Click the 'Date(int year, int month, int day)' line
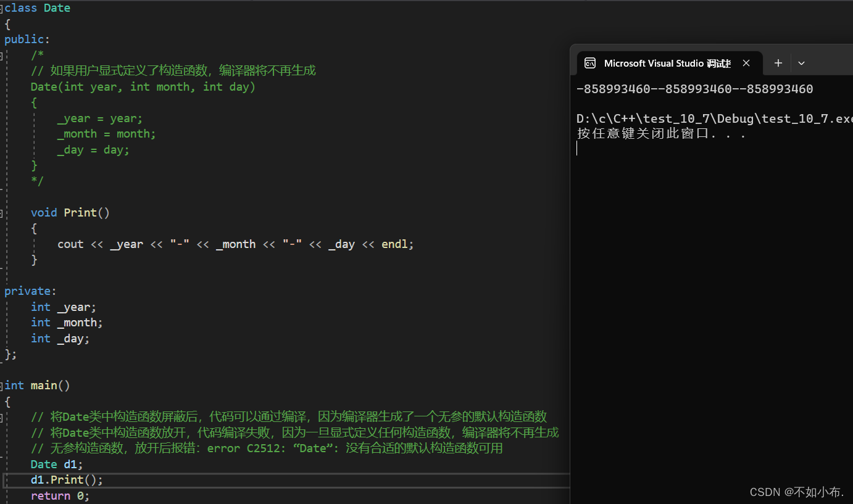Screen dimensions: 853x504 [143, 87]
